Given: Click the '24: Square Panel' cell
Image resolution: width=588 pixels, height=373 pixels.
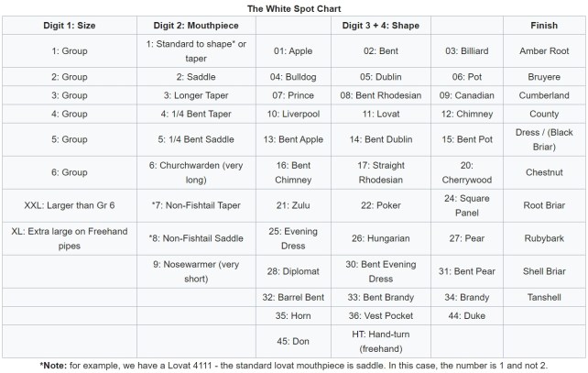Looking at the screenshot, I should pyautogui.click(x=469, y=205).
